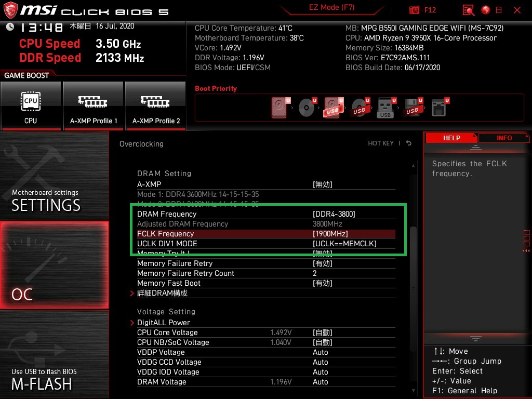Screen dimensions: 532x399
Task: Click the settings list scroll-down arrow
Action: pos(413,391)
